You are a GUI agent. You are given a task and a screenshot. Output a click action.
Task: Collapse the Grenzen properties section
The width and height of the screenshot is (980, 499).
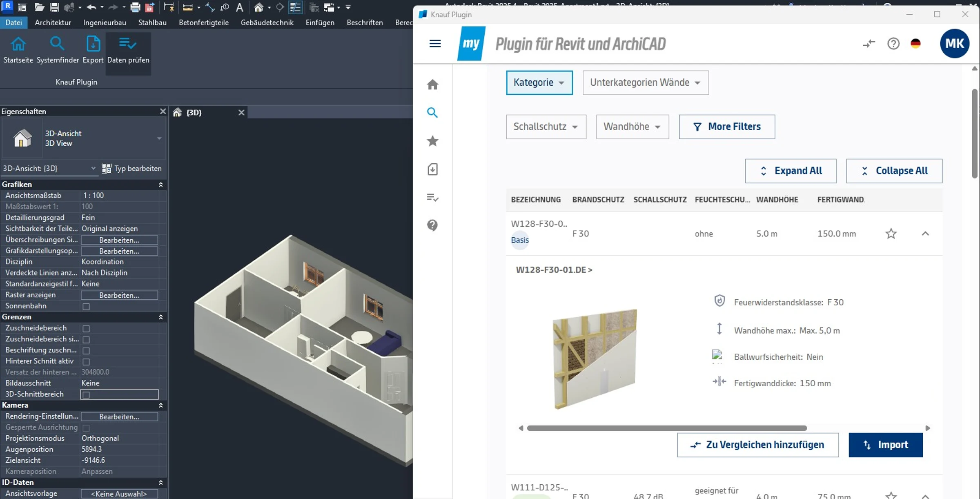pyautogui.click(x=161, y=317)
